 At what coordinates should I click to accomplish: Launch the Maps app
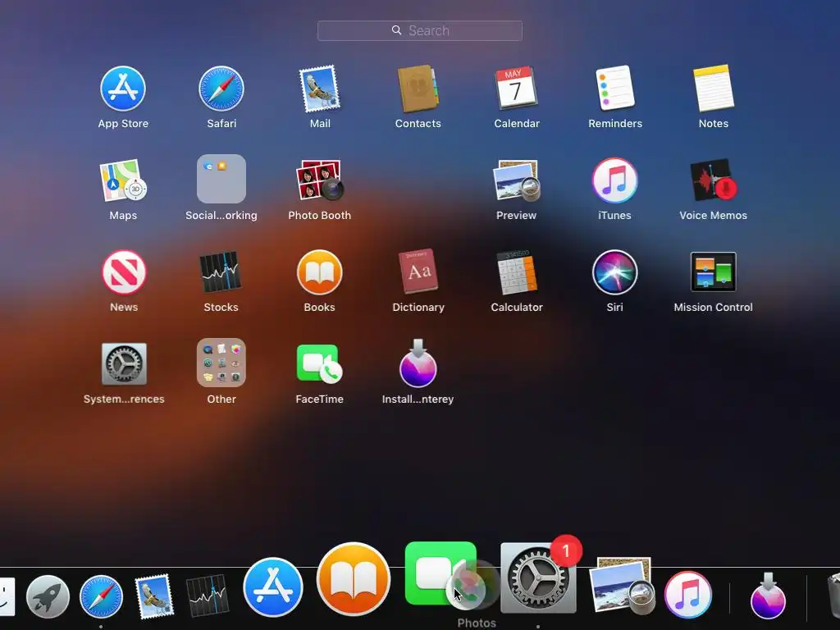click(x=123, y=180)
